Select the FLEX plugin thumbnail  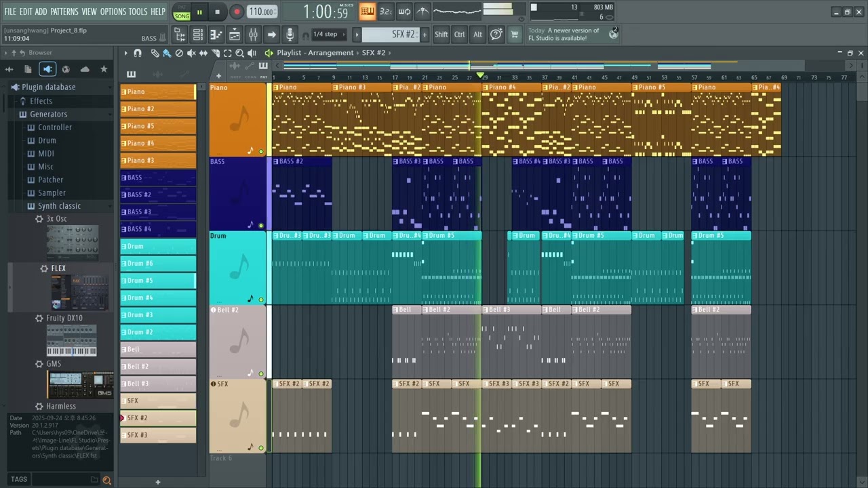point(79,291)
